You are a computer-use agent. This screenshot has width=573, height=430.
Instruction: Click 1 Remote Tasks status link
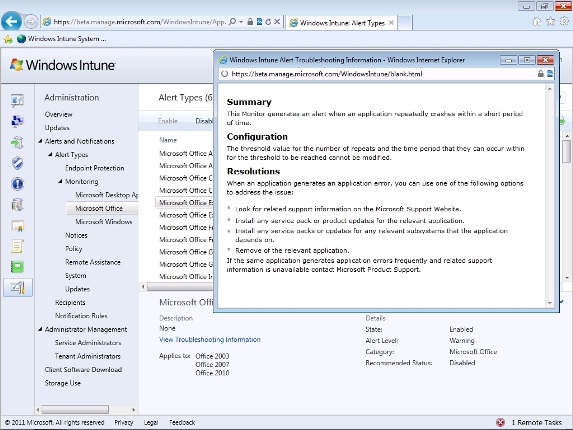(x=536, y=422)
